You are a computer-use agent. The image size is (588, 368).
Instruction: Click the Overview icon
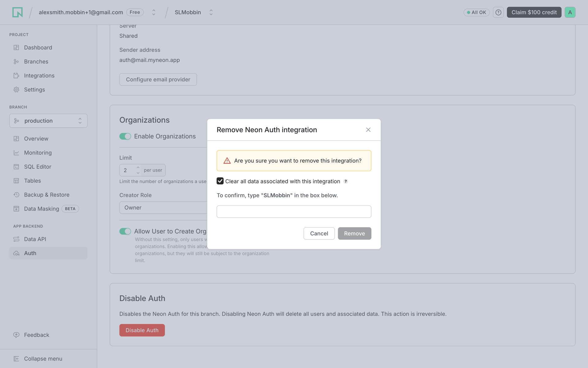pos(16,139)
